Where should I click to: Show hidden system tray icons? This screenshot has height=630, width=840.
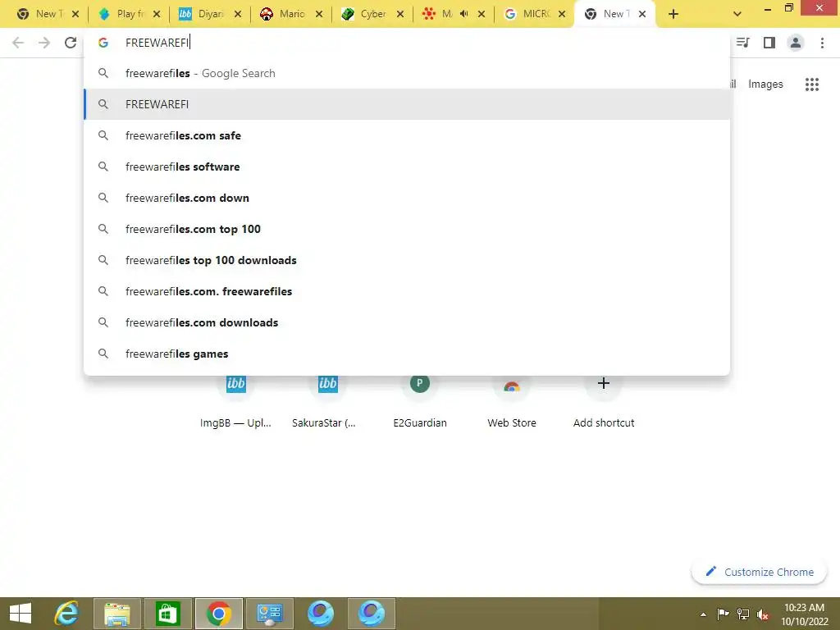703,614
